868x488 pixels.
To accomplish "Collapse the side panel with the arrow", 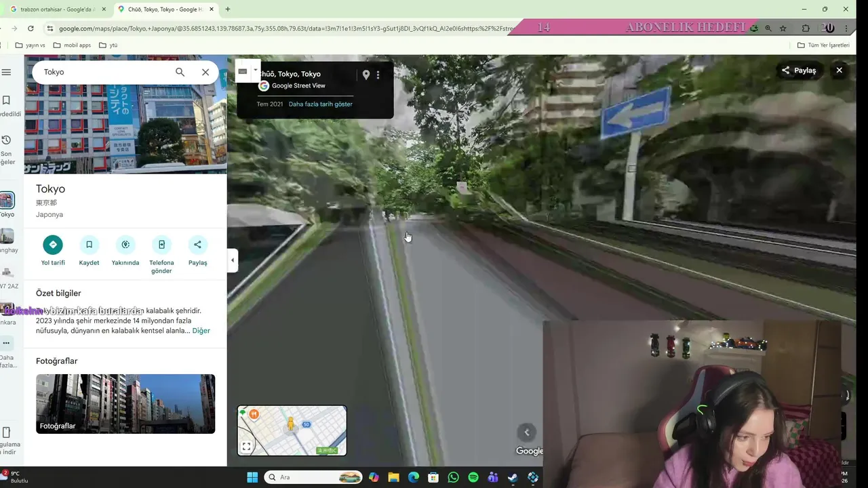I will (x=233, y=260).
